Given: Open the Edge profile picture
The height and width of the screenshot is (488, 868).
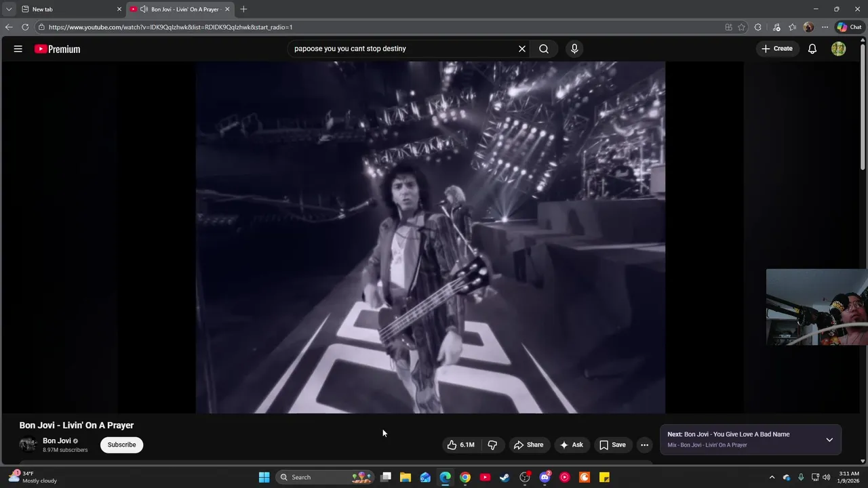Looking at the screenshot, I should tap(808, 27).
